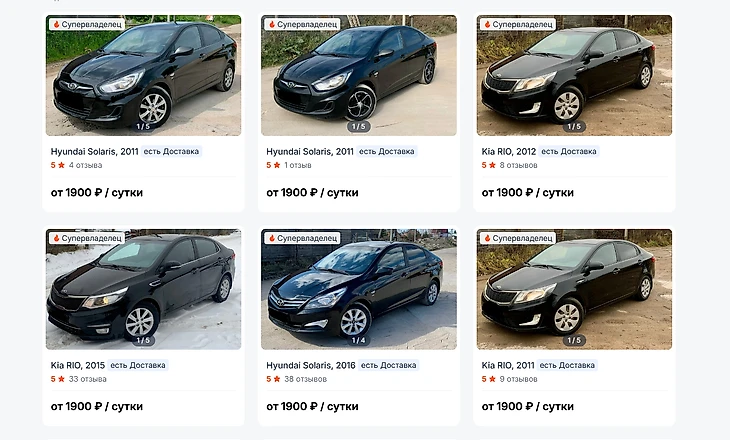This screenshot has width=730, height=440.
Task: Open the Kia RIO, 2011 car photo
Action: 575,290
